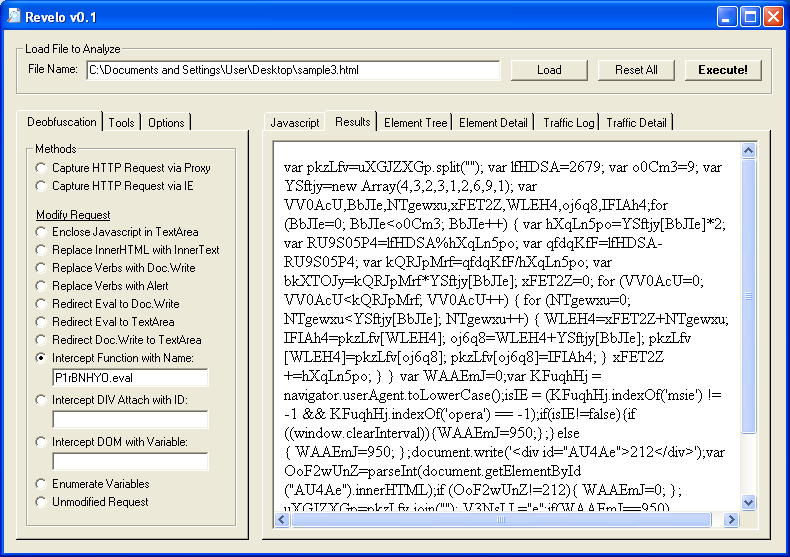Image resolution: width=790 pixels, height=557 pixels.
Task: Click the results scrollbar down arrow
Action: 749,519
